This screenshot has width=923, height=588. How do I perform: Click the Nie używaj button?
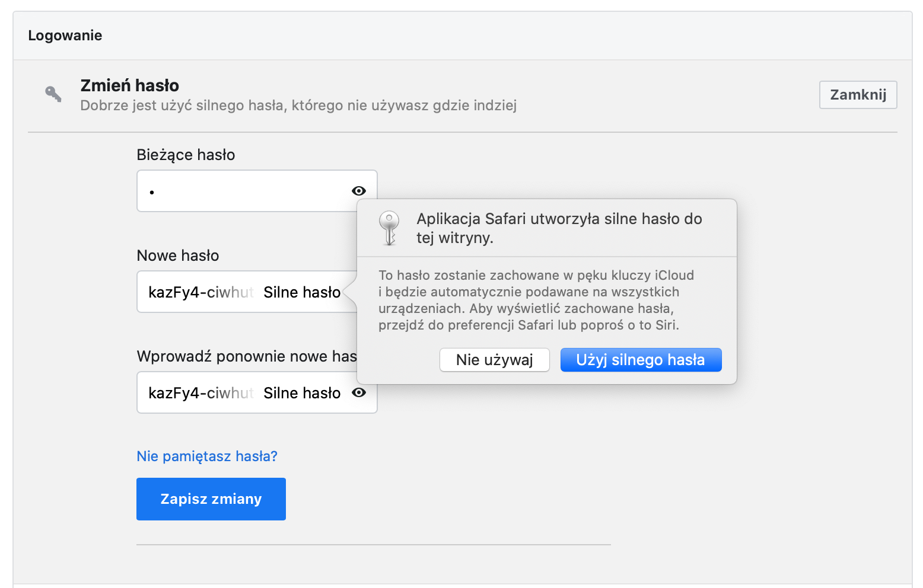coord(494,360)
